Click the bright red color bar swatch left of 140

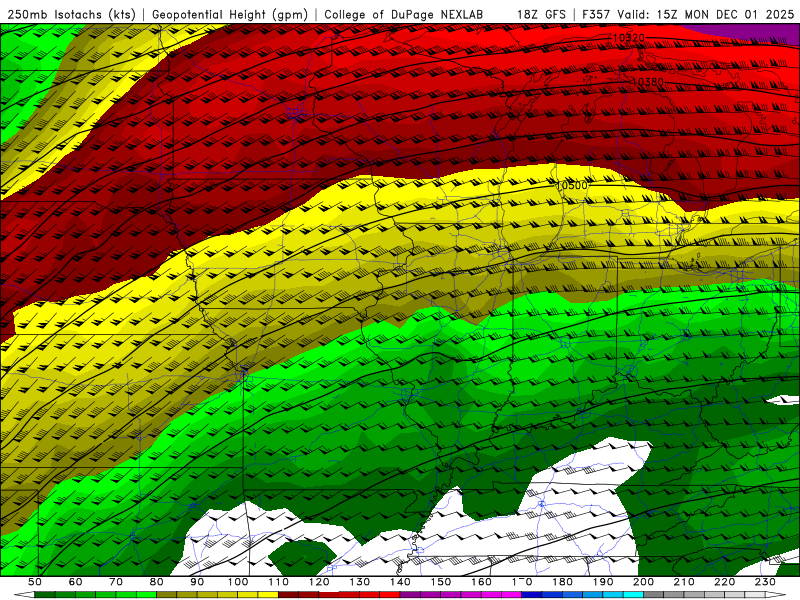coord(390,595)
